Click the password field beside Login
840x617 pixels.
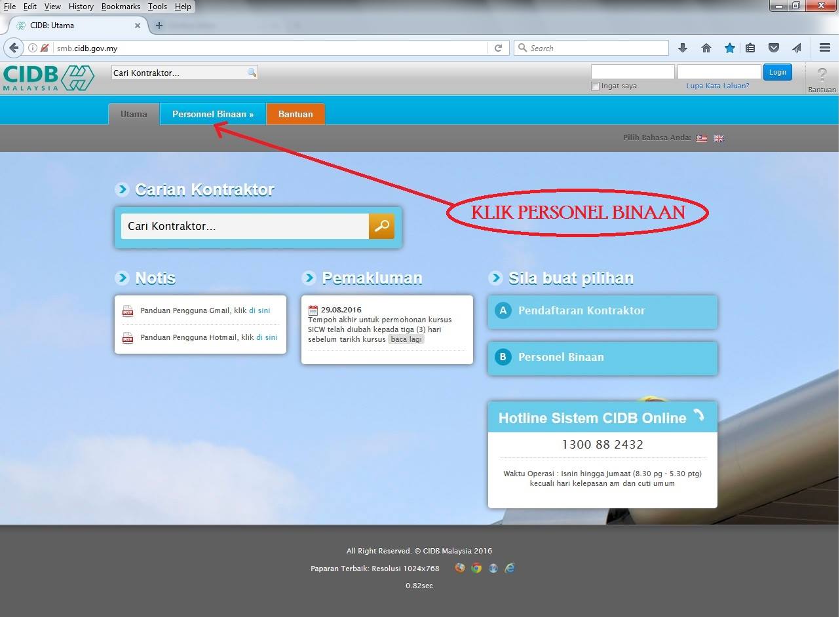point(719,72)
